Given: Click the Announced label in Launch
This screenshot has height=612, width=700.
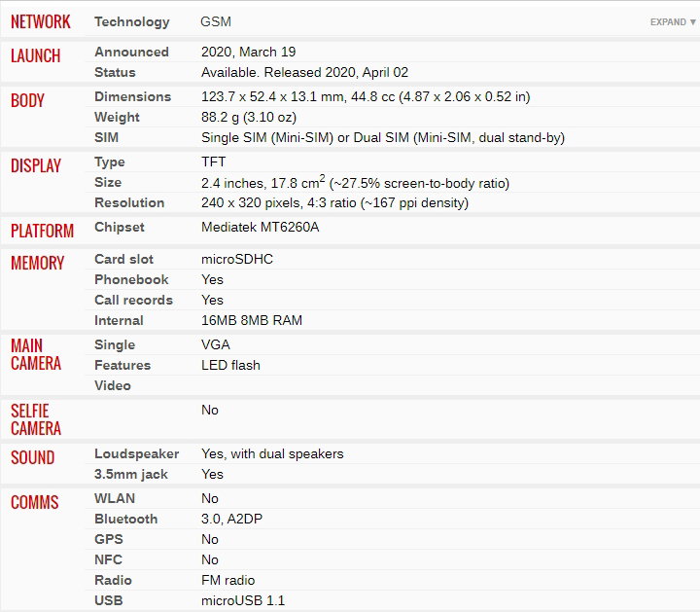Looking at the screenshot, I should [x=131, y=52].
